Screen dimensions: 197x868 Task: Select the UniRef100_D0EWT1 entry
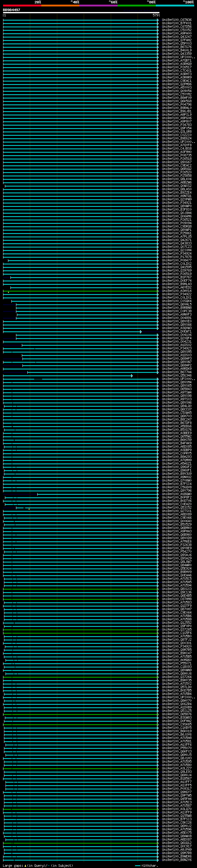[177, 332]
